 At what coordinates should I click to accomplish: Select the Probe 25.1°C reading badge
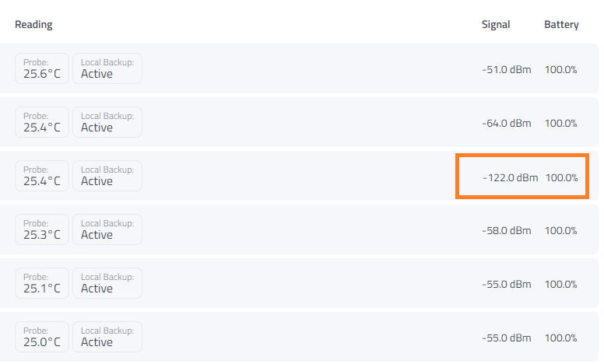(x=42, y=283)
